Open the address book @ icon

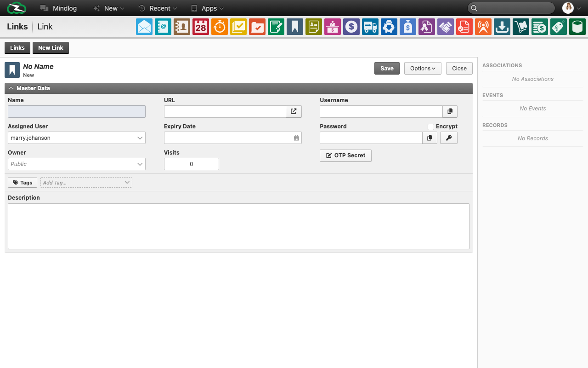point(163,27)
